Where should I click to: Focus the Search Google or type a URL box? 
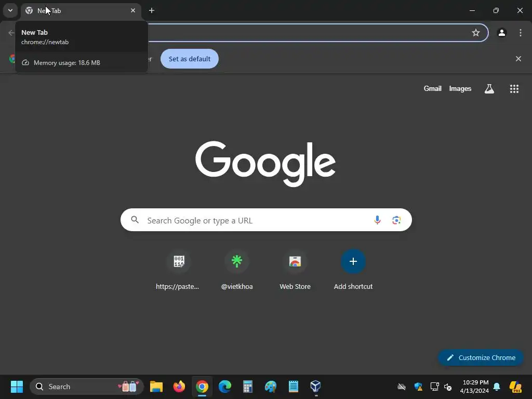[x=266, y=220]
